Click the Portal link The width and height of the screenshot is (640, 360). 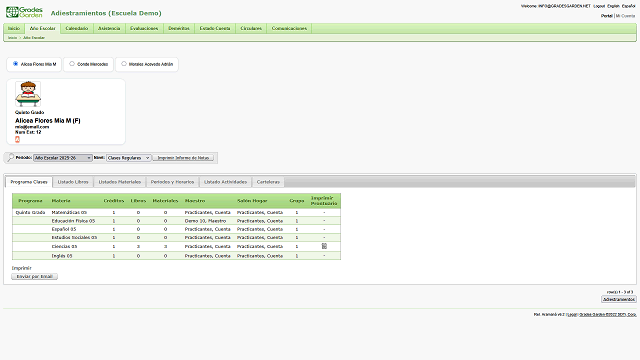(607, 16)
